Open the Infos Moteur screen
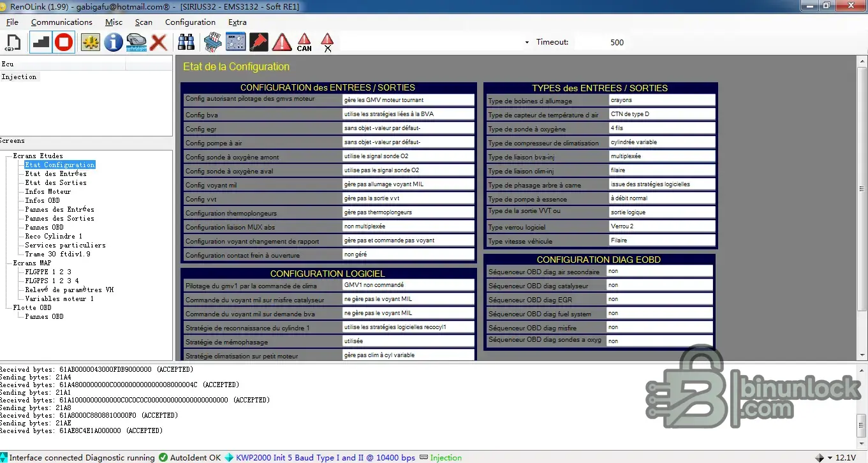Image resolution: width=868 pixels, height=463 pixels. (x=48, y=191)
